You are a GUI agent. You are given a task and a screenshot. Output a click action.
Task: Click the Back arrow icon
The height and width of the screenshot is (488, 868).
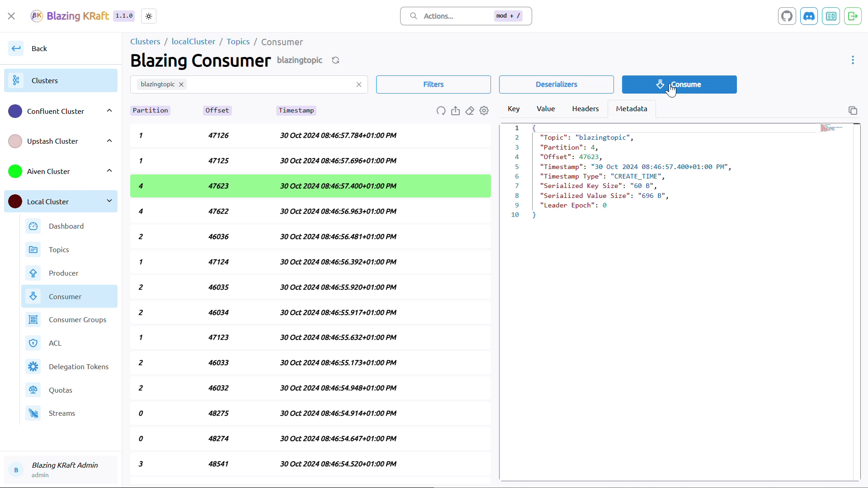[16, 48]
